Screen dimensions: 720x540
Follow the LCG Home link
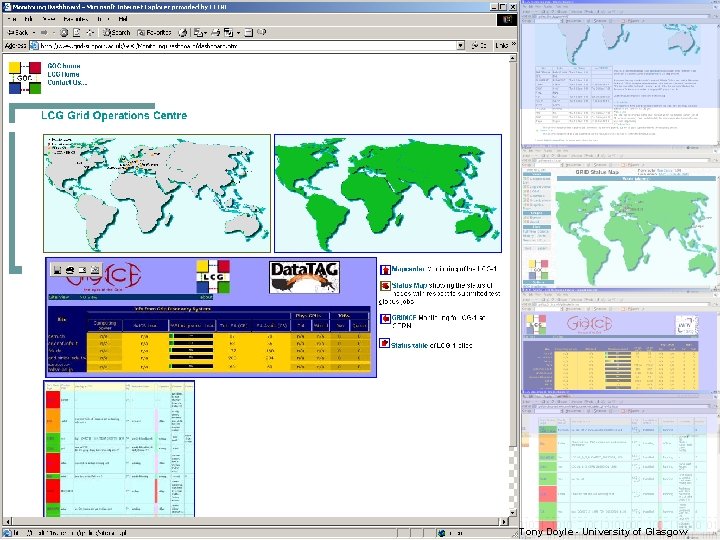[63, 74]
